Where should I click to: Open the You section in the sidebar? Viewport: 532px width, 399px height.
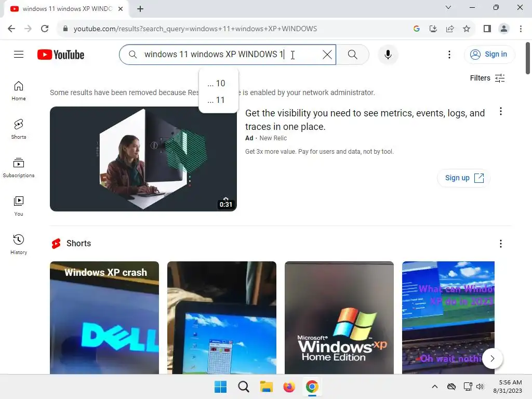19,206
